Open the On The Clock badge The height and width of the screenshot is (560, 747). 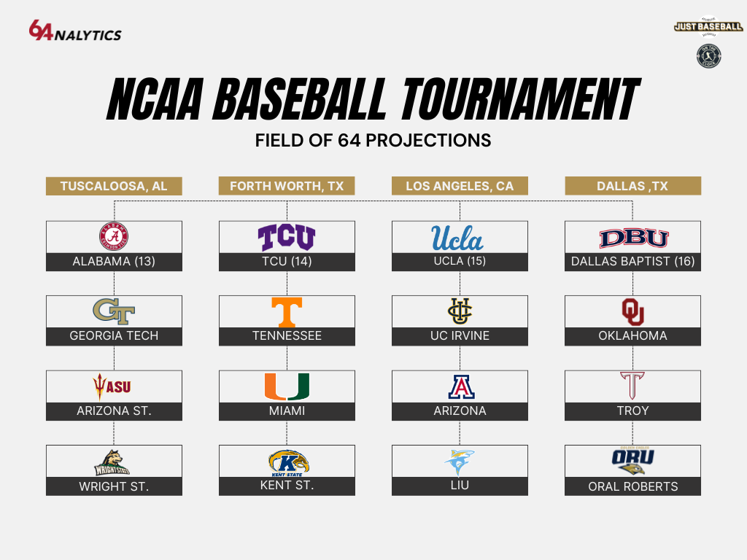coord(708,56)
